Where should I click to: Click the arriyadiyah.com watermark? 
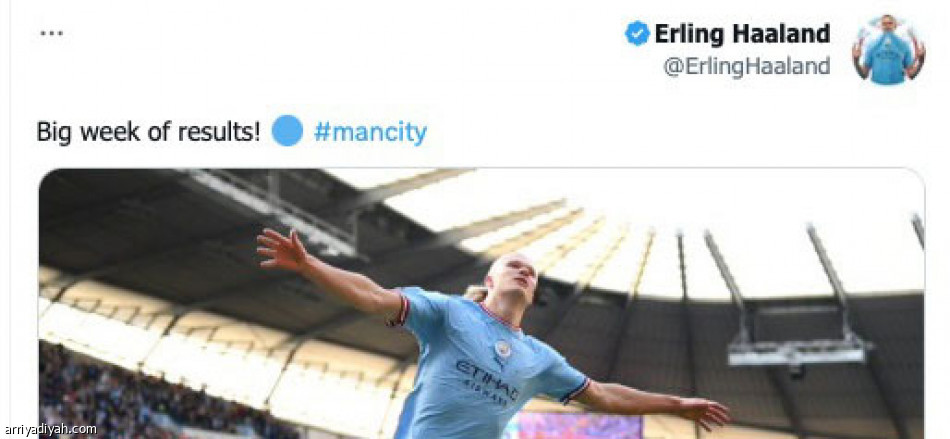pyautogui.click(x=48, y=430)
